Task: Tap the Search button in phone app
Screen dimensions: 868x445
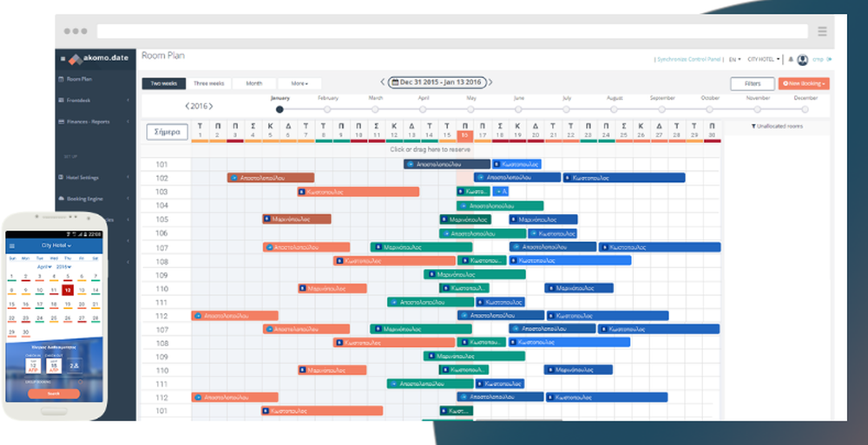Action: pyautogui.click(x=54, y=394)
